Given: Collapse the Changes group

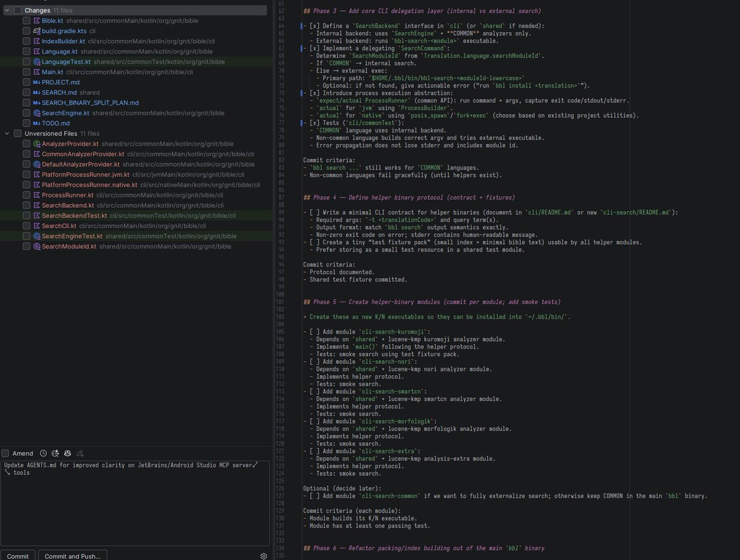Looking at the screenshot, I should [x=7, y=10].
